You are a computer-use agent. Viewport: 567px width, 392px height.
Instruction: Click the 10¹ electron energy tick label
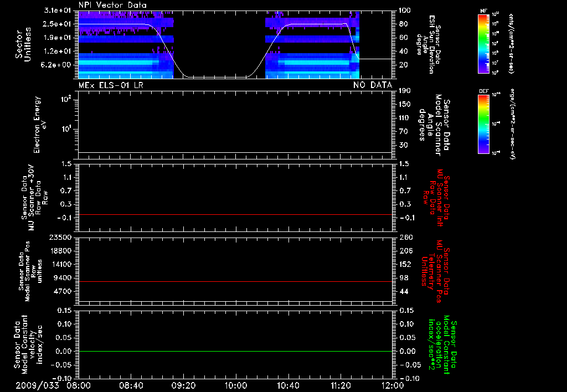[65, 129]
